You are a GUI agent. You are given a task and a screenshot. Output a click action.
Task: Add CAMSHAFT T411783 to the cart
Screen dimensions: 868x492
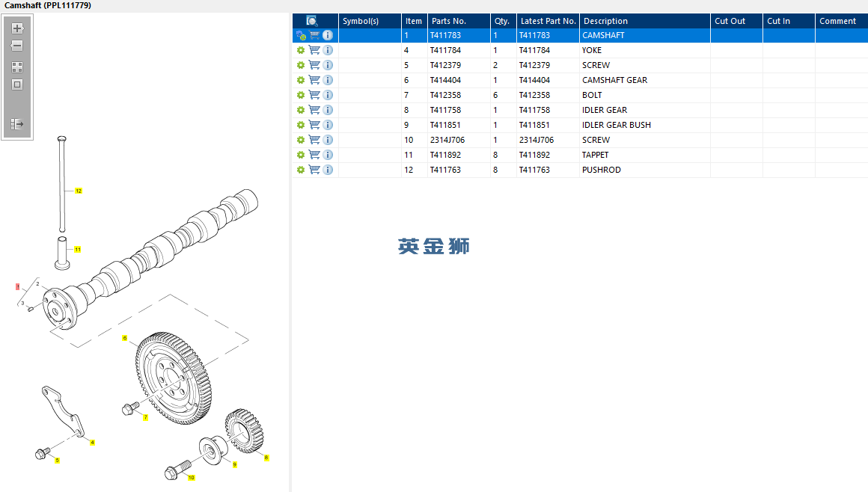[314, 35]
